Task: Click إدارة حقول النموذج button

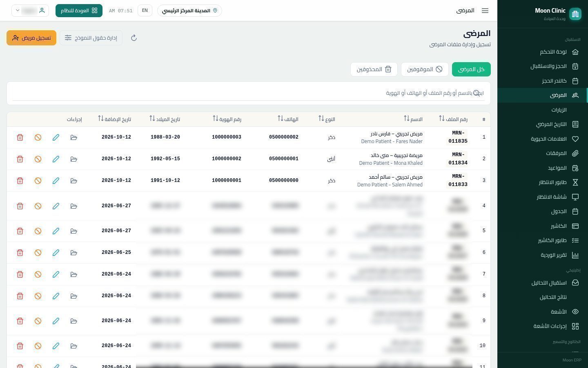Action: click(91, 38)
